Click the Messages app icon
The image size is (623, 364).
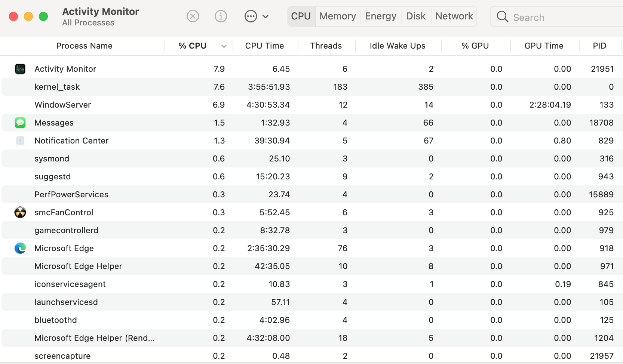tap(20, 123)
